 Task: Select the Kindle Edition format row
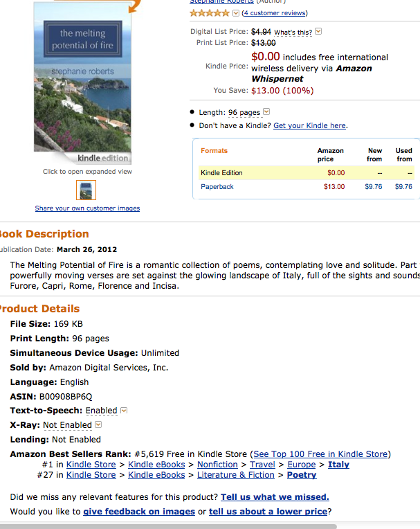click(222, 172)
